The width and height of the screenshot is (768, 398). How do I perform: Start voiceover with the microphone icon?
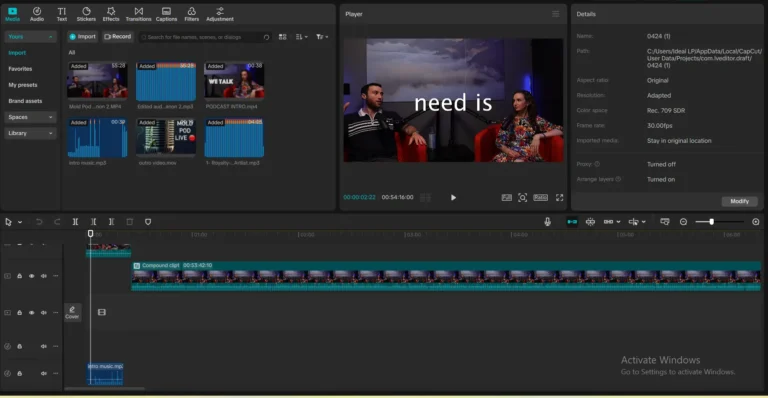[548, 222]
